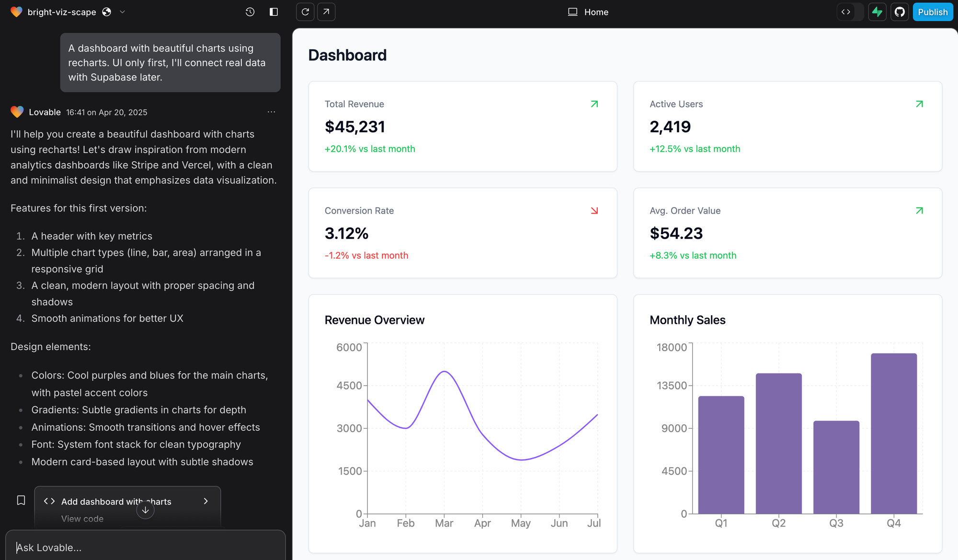
Task: Toggle the chat sidebar panel
Action: pyautogui.click(x=274, y=12)
